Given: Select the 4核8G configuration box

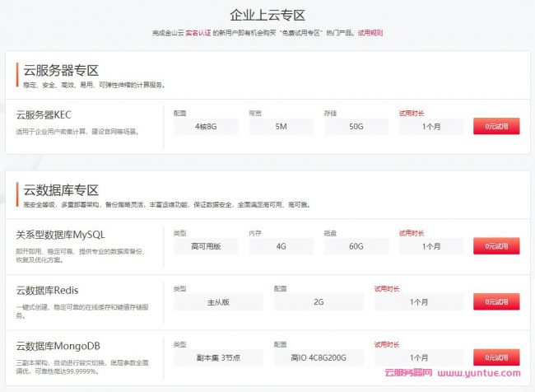Looking at the screenshot, I should [x=206, y=127].
